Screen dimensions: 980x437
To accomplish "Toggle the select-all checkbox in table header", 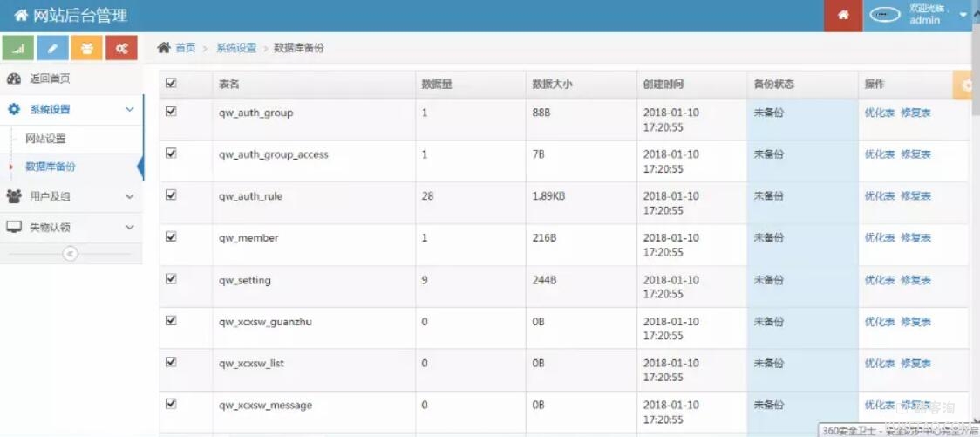I will coord(171,83).
